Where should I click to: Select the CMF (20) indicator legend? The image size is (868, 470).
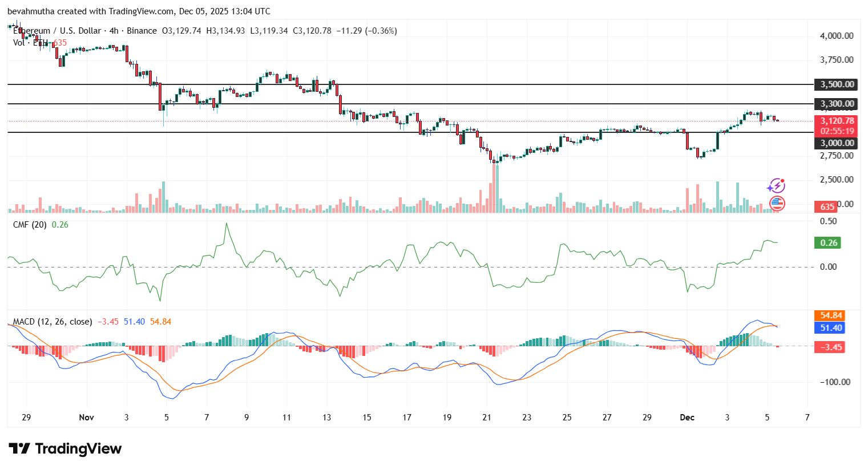tap(30, 225)
